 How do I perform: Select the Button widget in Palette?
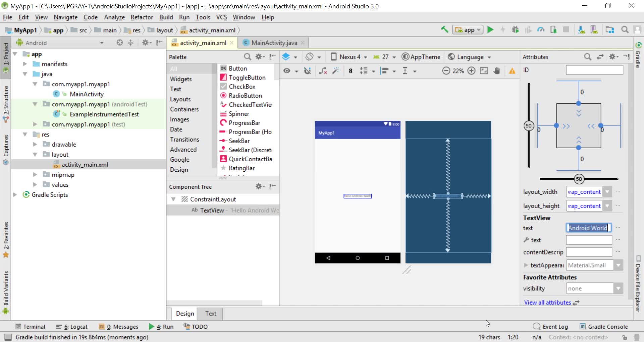(x=237, y=68)
